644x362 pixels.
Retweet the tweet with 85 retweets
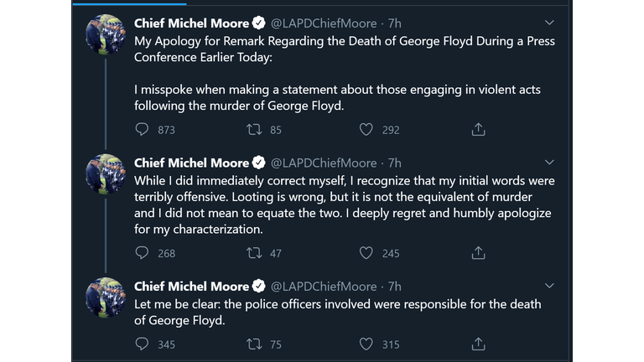pos(254,130)
